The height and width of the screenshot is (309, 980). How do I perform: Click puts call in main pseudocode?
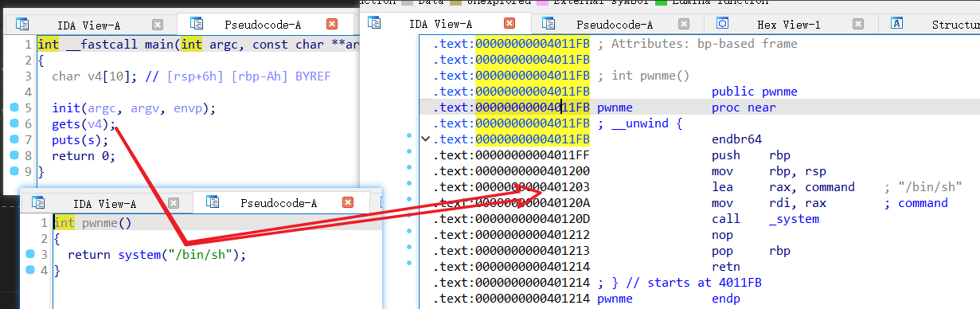pos(67,140)
